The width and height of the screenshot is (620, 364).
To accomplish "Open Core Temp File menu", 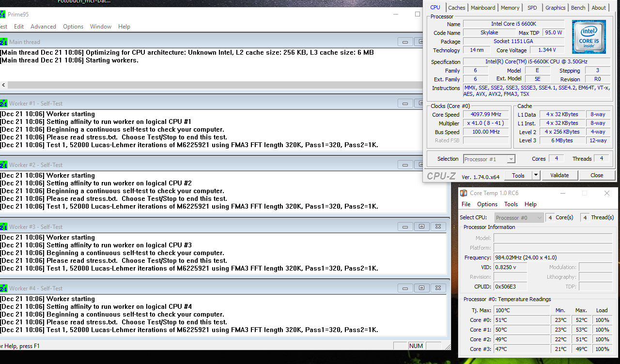I will pos(466,204).
